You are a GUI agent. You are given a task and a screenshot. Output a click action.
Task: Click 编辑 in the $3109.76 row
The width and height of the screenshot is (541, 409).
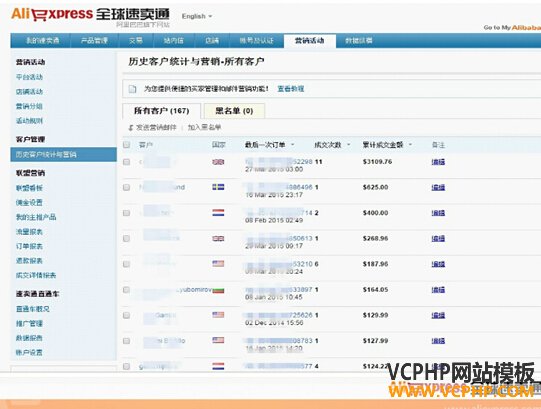click(438, 162)
